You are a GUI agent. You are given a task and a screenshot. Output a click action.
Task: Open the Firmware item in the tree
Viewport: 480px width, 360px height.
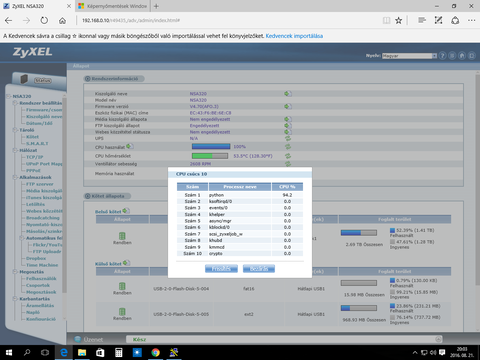click(44, 110)
